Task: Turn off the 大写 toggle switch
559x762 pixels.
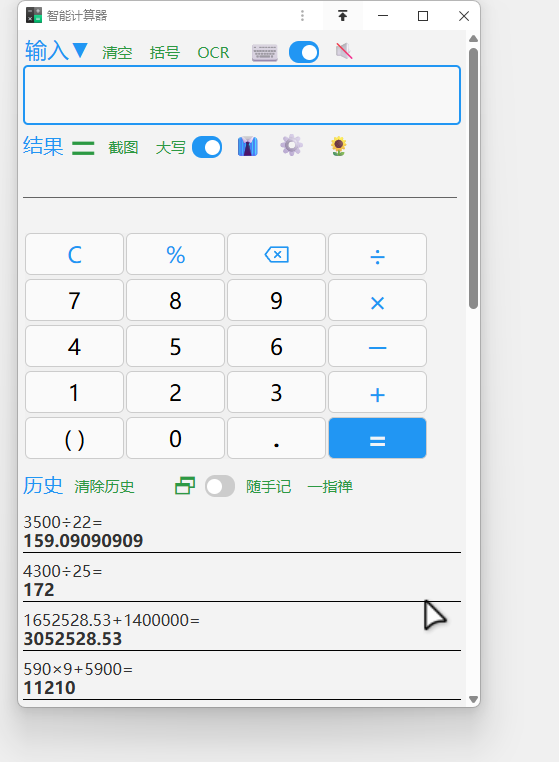Action: pyautogui.click(x=207, y=147)
